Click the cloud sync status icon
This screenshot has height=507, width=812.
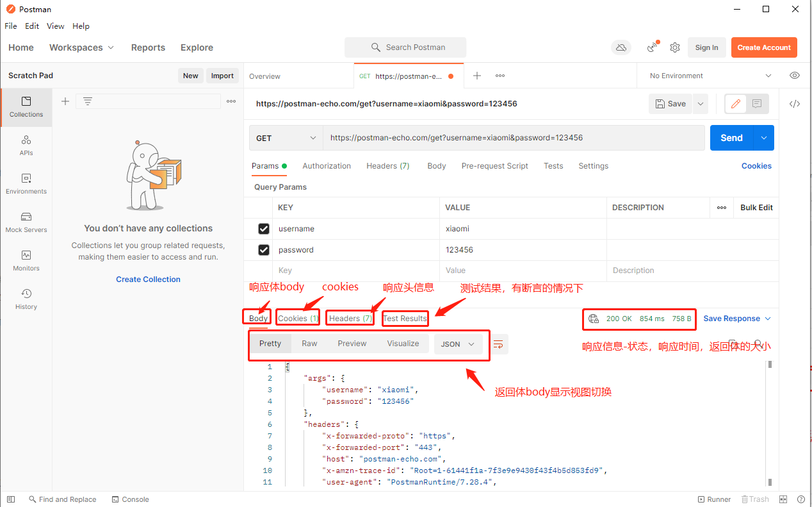[621, 47]
